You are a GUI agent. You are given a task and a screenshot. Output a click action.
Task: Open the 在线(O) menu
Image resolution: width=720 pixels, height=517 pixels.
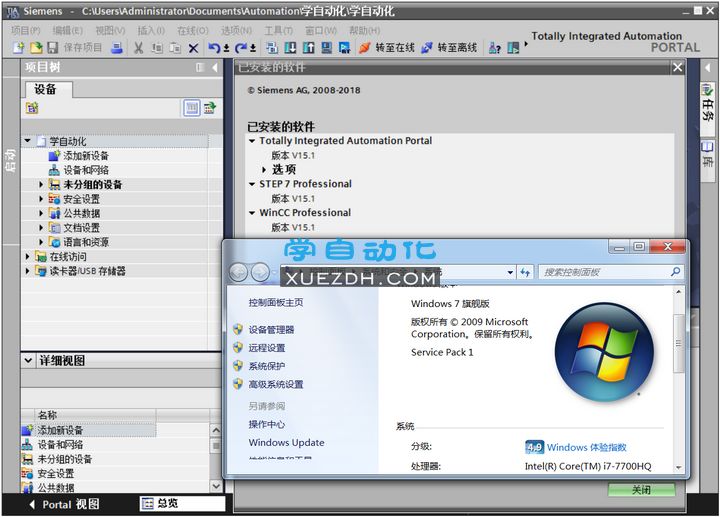[x=193, y=30]
